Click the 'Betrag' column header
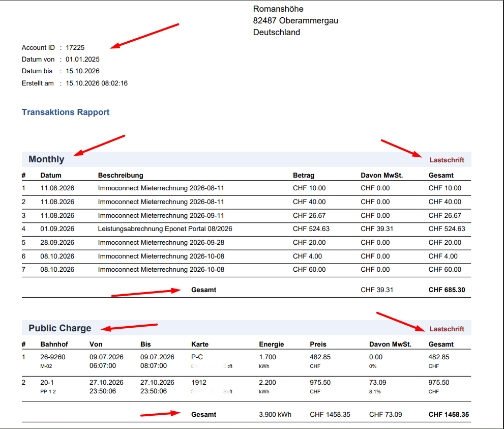Viewport: 504px width, 429px height. (304, 175)
